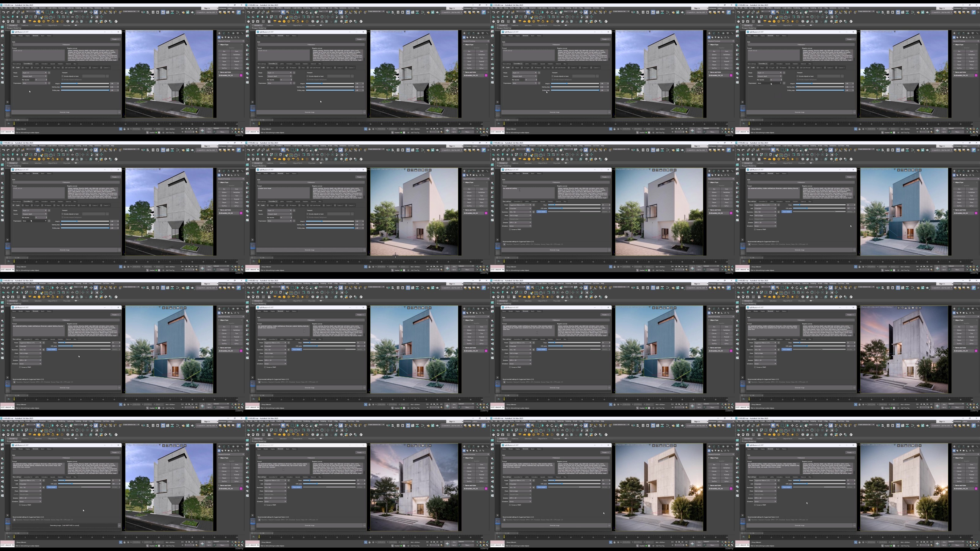Click Play Animation icon in white-house Basic settings frame

679,266
